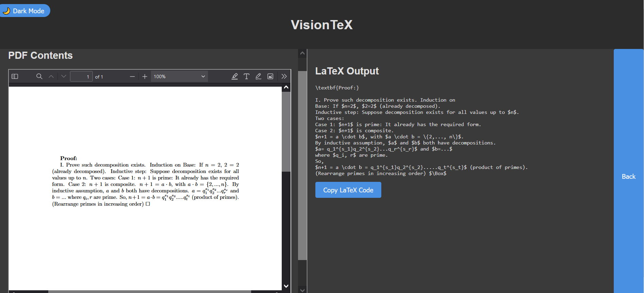
Task: Go to previous PDF page
Action: coord(51,76)
